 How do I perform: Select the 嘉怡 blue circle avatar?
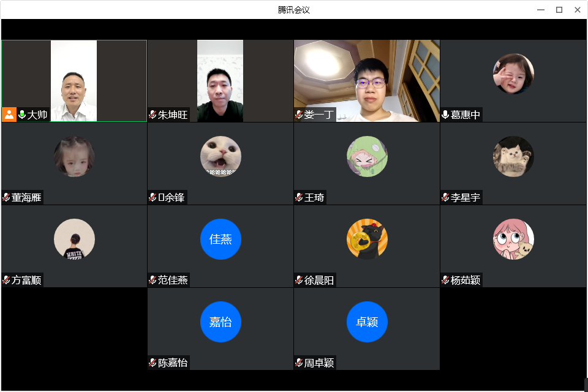pos(221,322)
